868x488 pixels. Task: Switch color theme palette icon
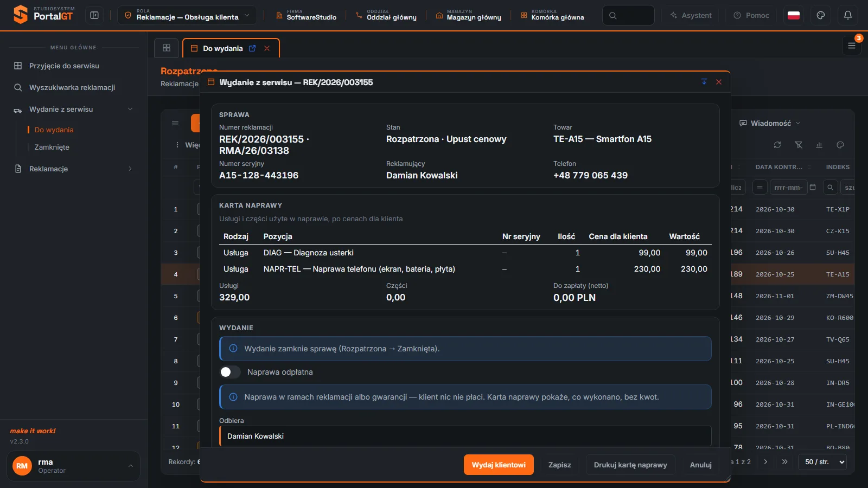(821, 15)
